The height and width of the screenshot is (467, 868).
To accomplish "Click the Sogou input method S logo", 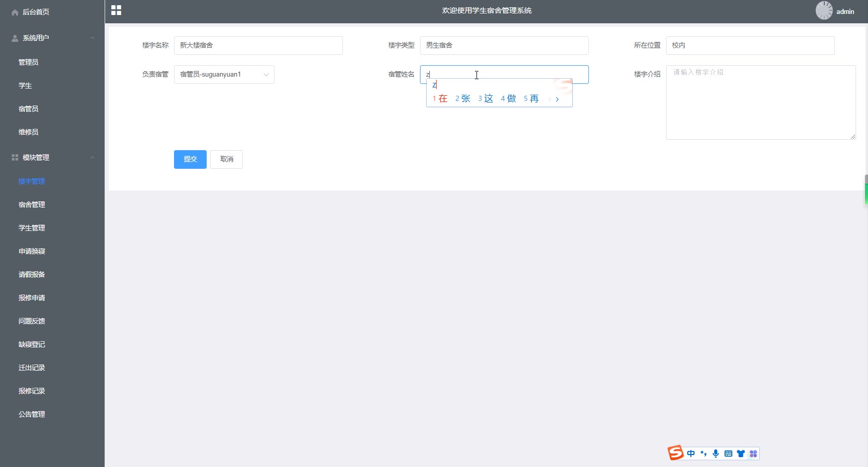I will [675, 453].
